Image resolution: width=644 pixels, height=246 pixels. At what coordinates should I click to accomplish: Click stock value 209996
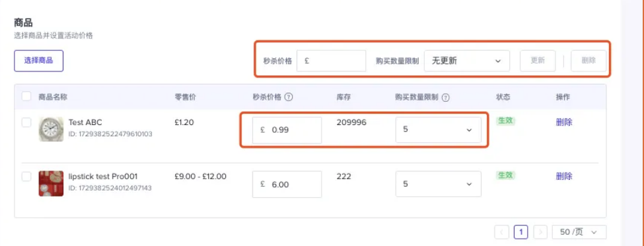coord(351,122)
